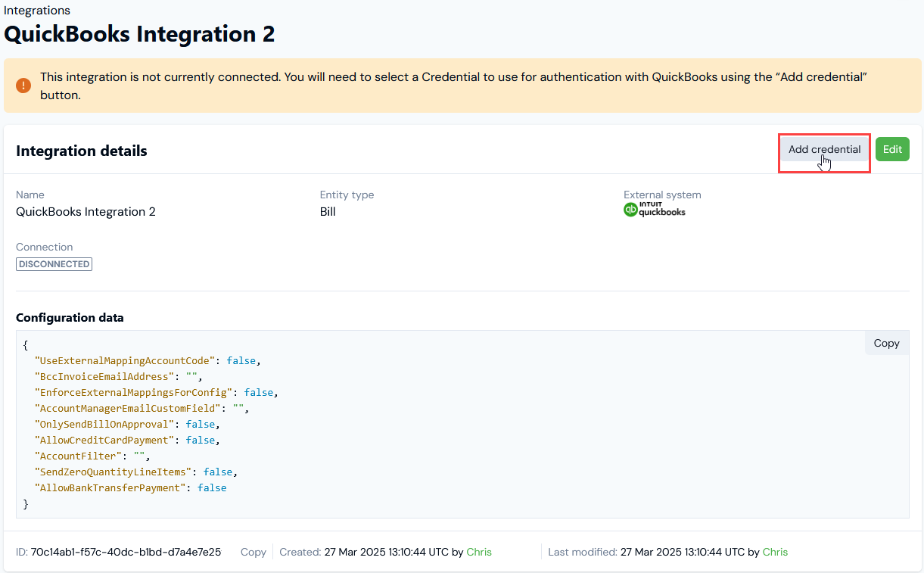Select the Created timestamp 27 Mar 2025 13:10:44 UTC
This screenshot has height=573, width=924.
pyautogui.click(x=386, y=552)
